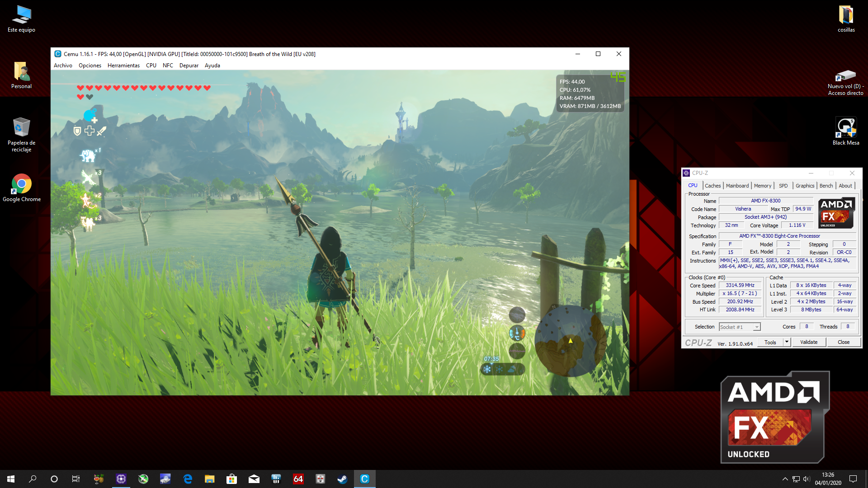Open Steam from the taskbar
This screenshot has width=868, height=488.
[342, 479]
